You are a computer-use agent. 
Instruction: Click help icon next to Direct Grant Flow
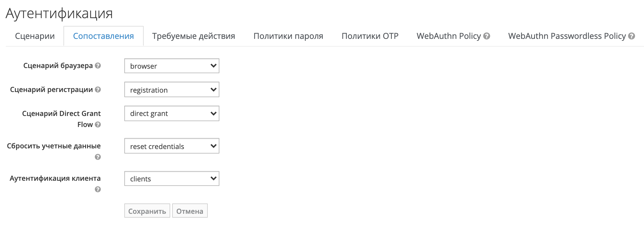coord(98,125)
